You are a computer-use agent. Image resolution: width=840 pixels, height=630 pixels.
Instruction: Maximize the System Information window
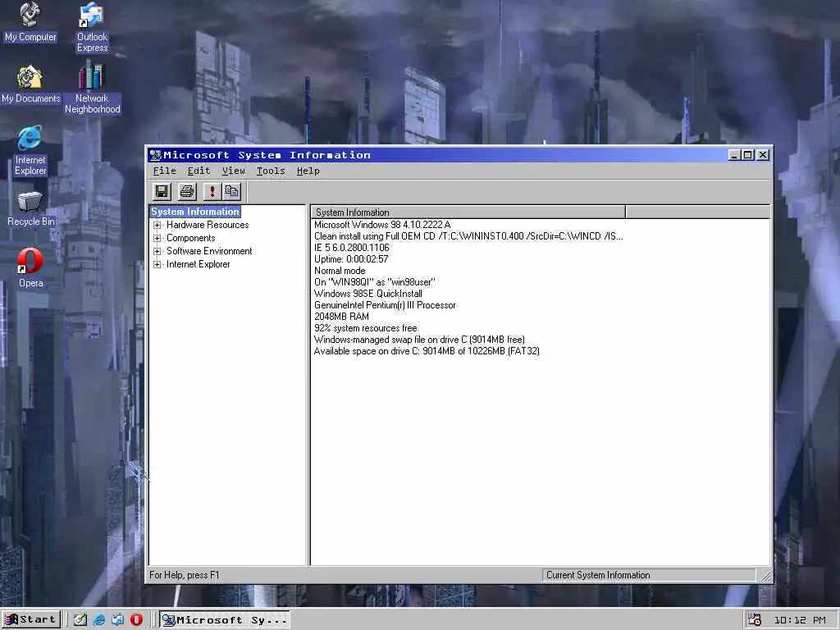[747, 155]
